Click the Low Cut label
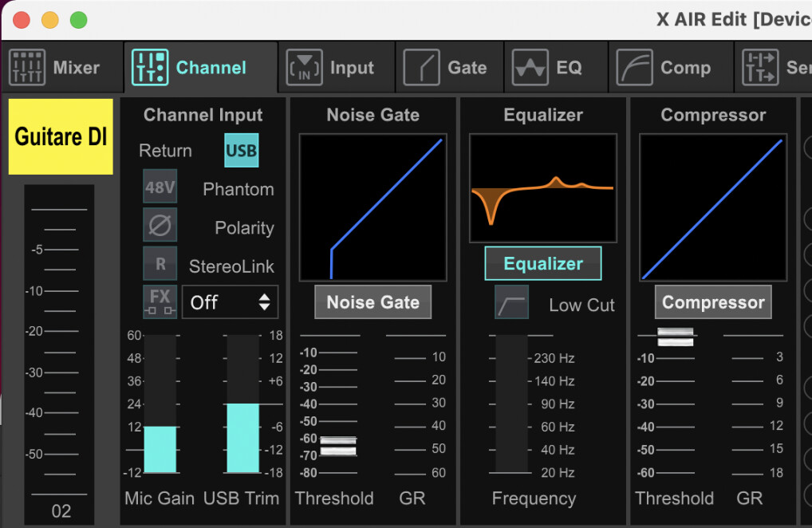This screenshot has height=528, width=812. pyautogui.click(x=581, y=305)
